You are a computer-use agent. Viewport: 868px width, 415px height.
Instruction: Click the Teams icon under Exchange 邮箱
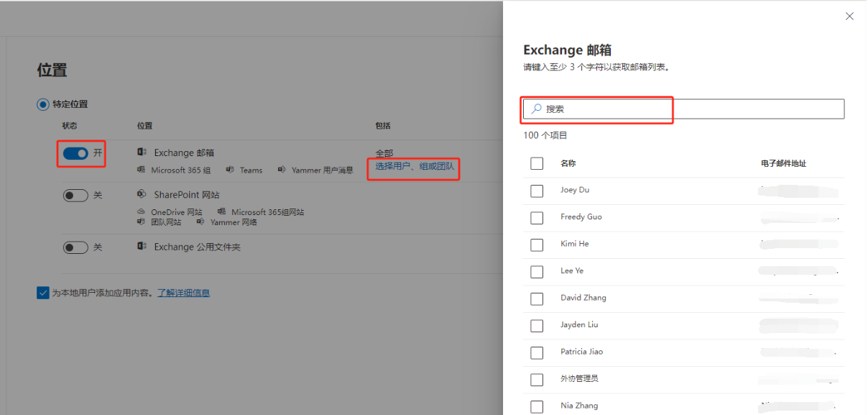(229, 170)
